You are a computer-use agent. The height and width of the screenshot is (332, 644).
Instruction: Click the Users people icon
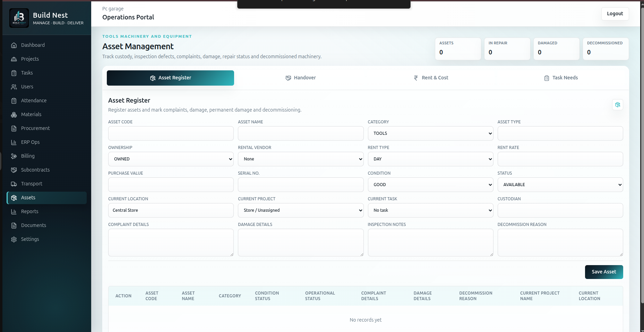coord(14,87)
